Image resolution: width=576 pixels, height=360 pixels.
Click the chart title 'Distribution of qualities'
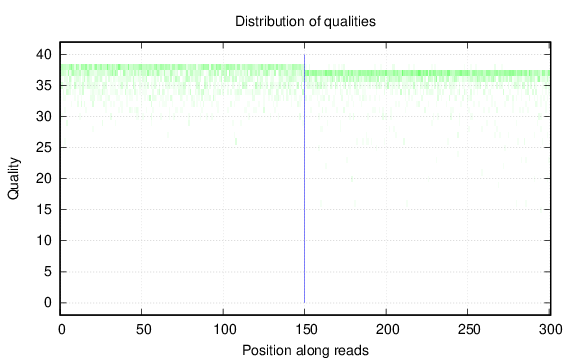coord(305,21)
